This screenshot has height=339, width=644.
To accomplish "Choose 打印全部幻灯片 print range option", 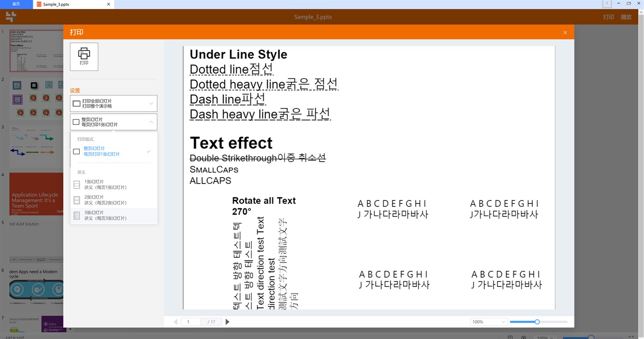I will click(x=113, y=103).
